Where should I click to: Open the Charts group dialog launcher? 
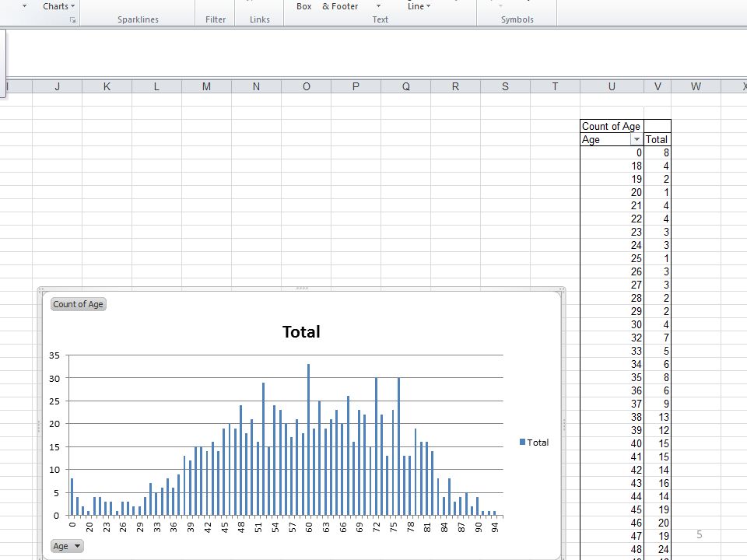73,20
